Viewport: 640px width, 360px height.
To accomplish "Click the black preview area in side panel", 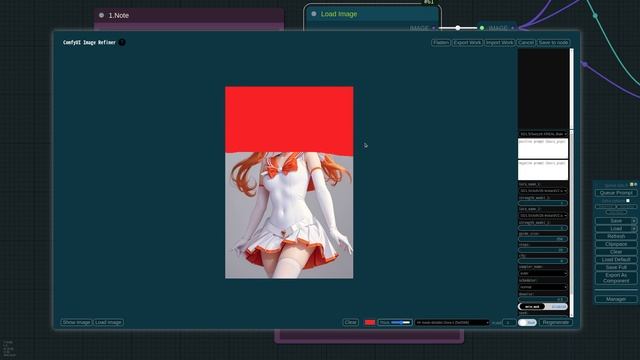I will tap(543, 89).
